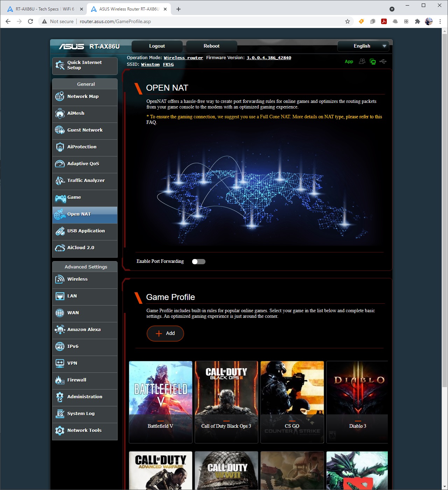Click the USB status icon in header
This screenshot has width=448, height=490.
click(383, 62)
